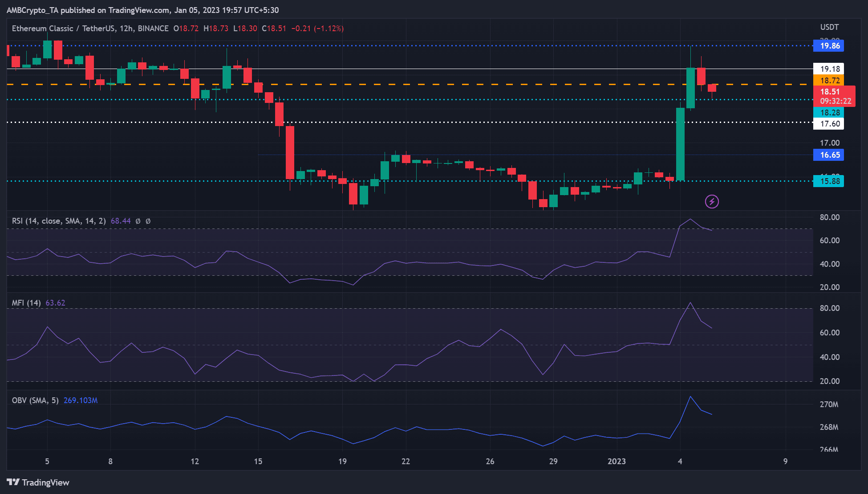
Task: Click the 26 label on the date axis
Action: pyautogui.click(x=490, y=461)
